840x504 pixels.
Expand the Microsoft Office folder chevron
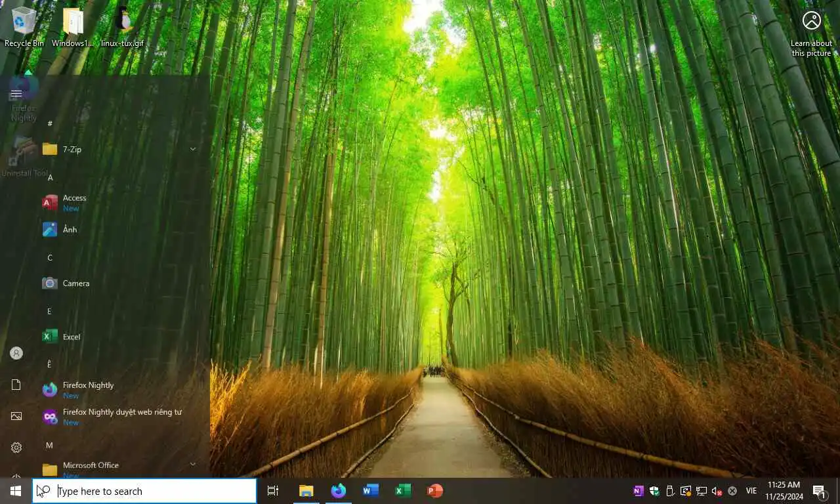point(193,465)
